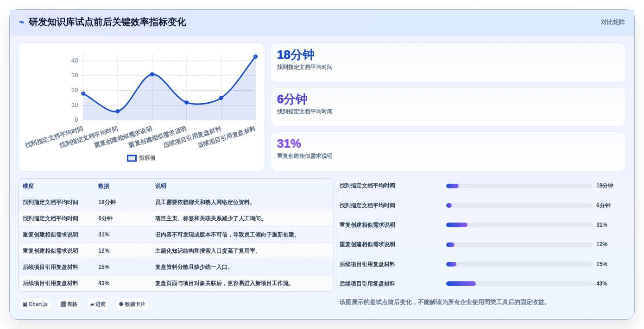Click the progress bar for the 43% row
The width and height of the screenshot is (644, 329).
(x=519, y=284)
